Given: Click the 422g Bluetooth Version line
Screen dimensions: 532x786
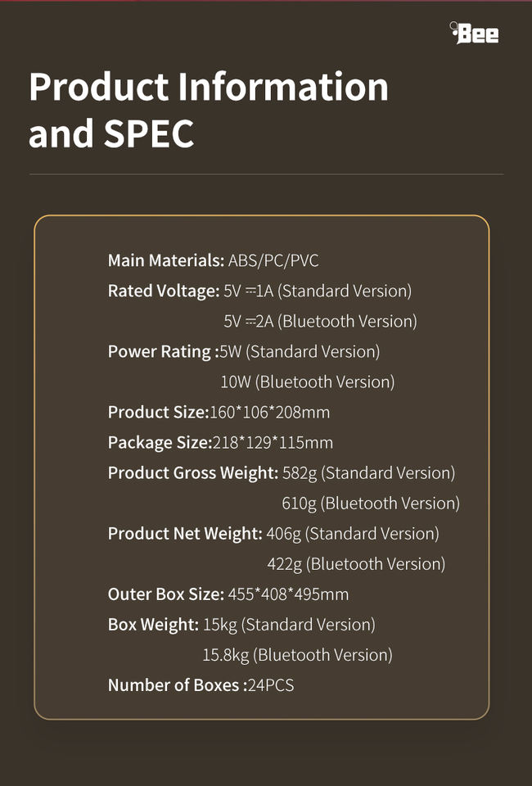Looking at the screenshot, I should pos(356,564).
